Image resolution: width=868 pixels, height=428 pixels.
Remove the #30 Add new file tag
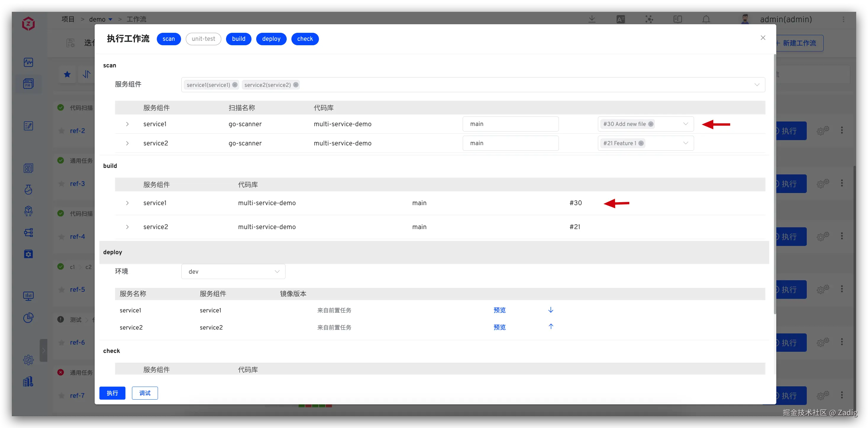click(x=651, y=124)
